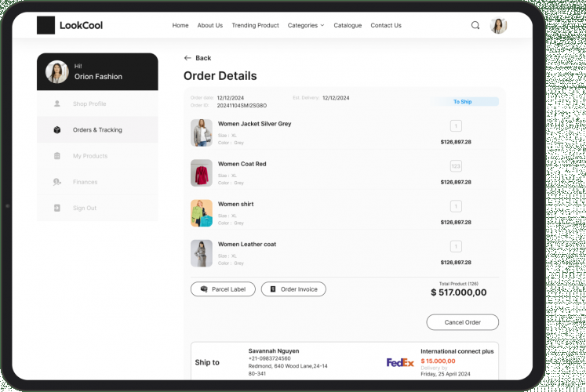Click the total amount $ 517.000,00
The image size is (586, 392).
point(459,292)
